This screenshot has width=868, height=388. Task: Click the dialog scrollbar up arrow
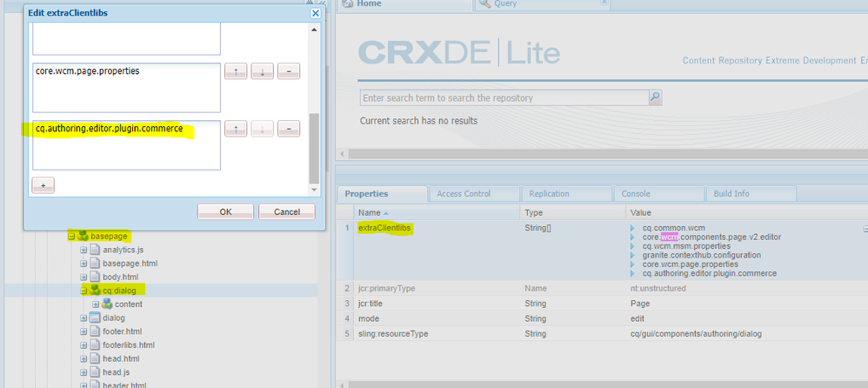(x=315, y=30)
